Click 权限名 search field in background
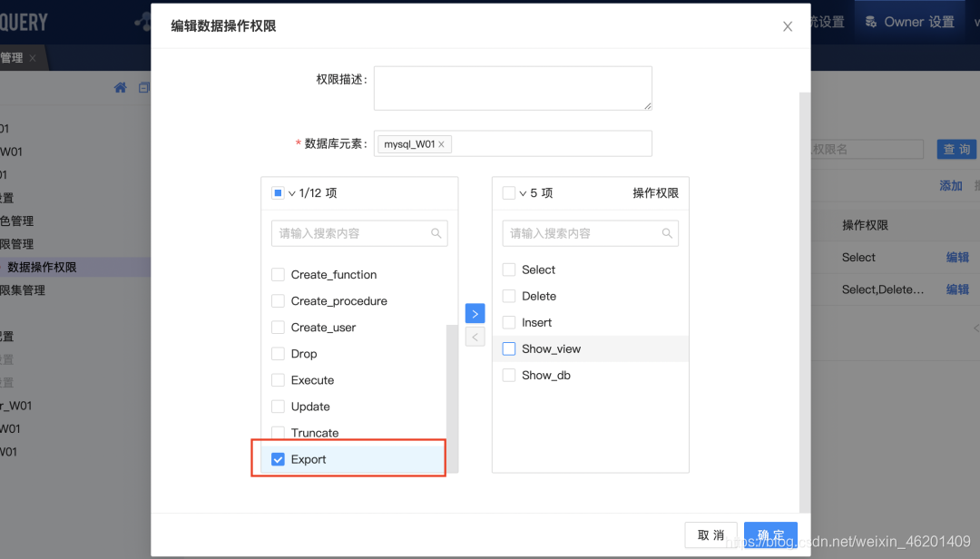 tap(867, 150)
